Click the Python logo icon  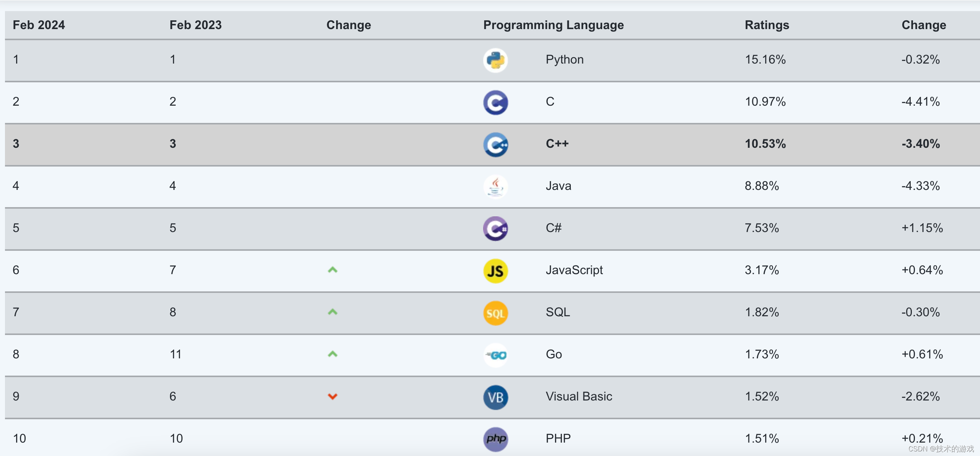pos(495,60)
